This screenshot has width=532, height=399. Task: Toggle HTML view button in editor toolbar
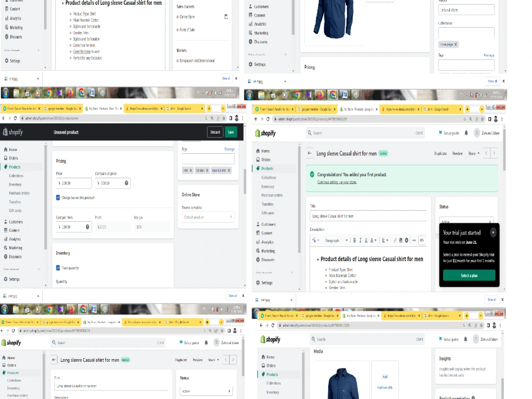pyautogui.click(x=422, y=240)
